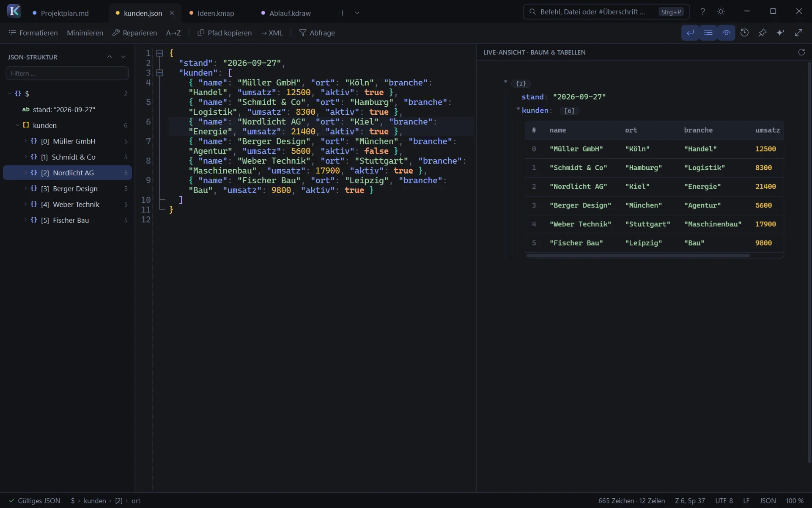This screenshot has height=508, width=812.
Task: Click Pfad kopieren button
Action: [x=225, y=33]
